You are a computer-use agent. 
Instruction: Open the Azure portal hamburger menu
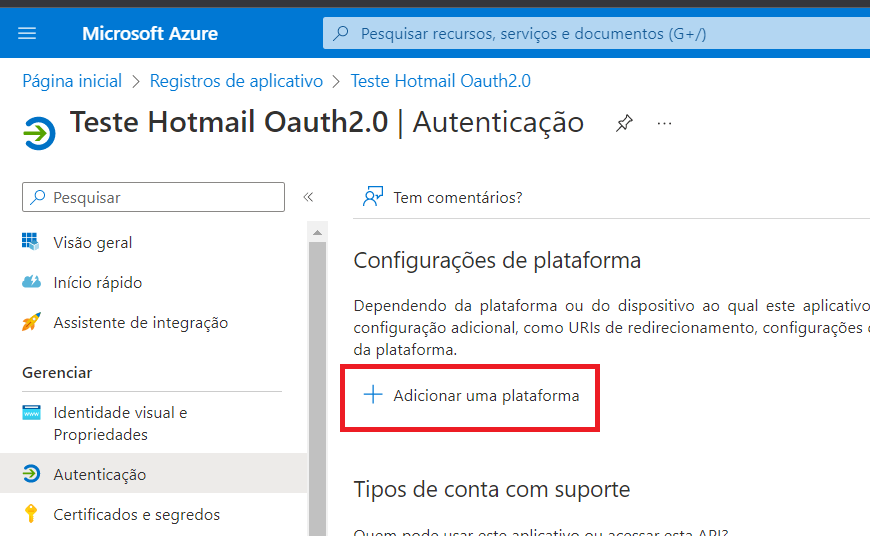point(27,34)
